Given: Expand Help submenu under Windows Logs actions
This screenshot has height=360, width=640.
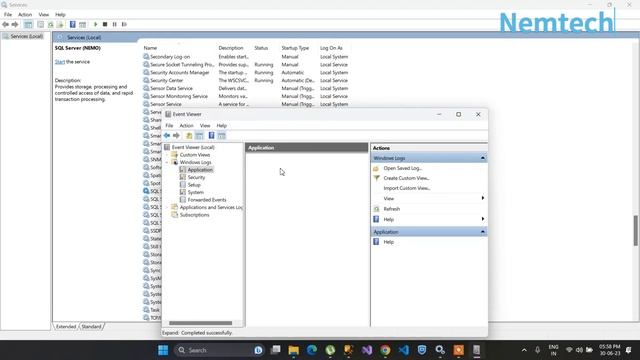Looking at the screenshot, I should (x=429, y=220).
